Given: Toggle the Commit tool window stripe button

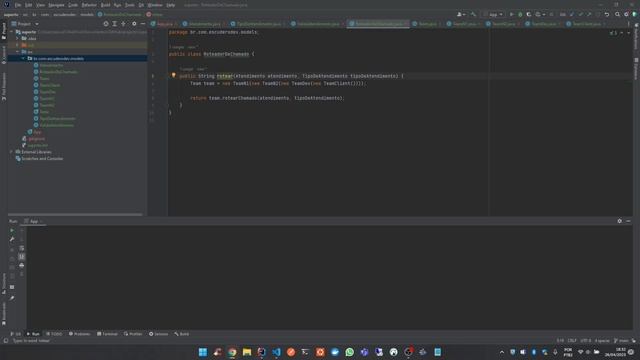Looking at the screenshot, I should tap(4, 55).
